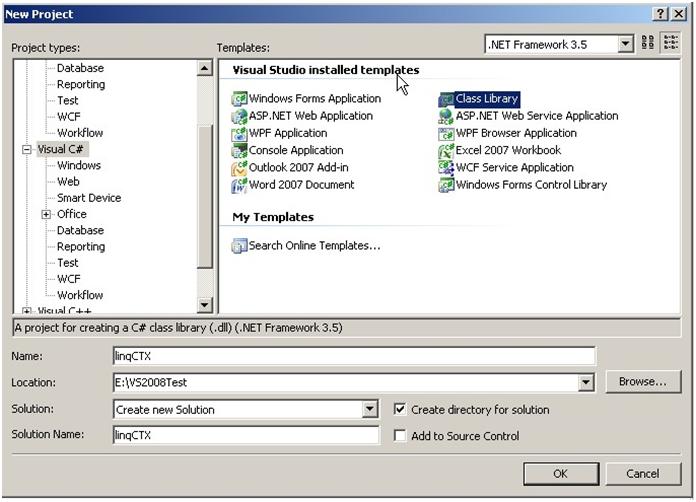The height and width of the screenshot is (502, 696).
Task: Select the 'Console Application' template label
Action: click(296, 150)
